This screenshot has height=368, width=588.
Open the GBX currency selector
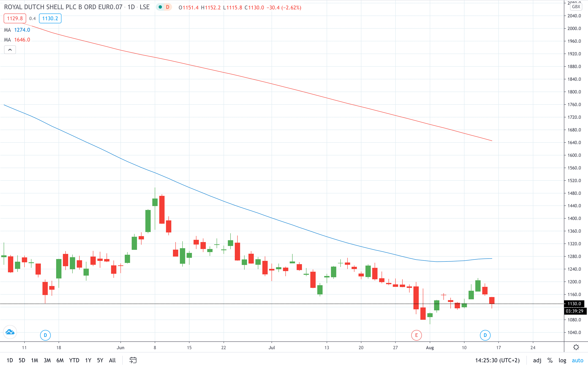(576, 7)
